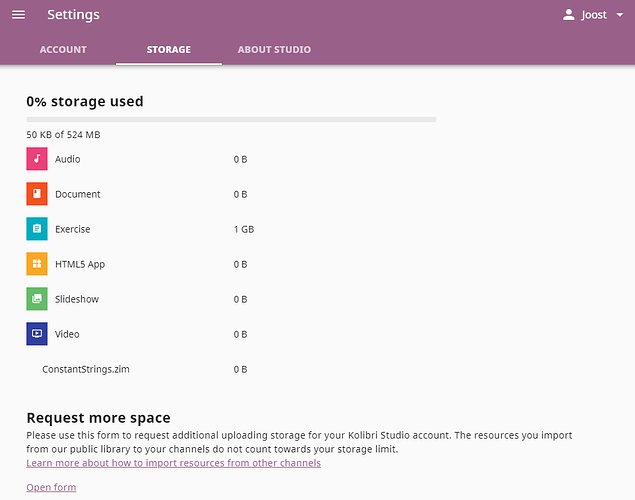Click the user profile avatar icon

click(x=569, y=15)
